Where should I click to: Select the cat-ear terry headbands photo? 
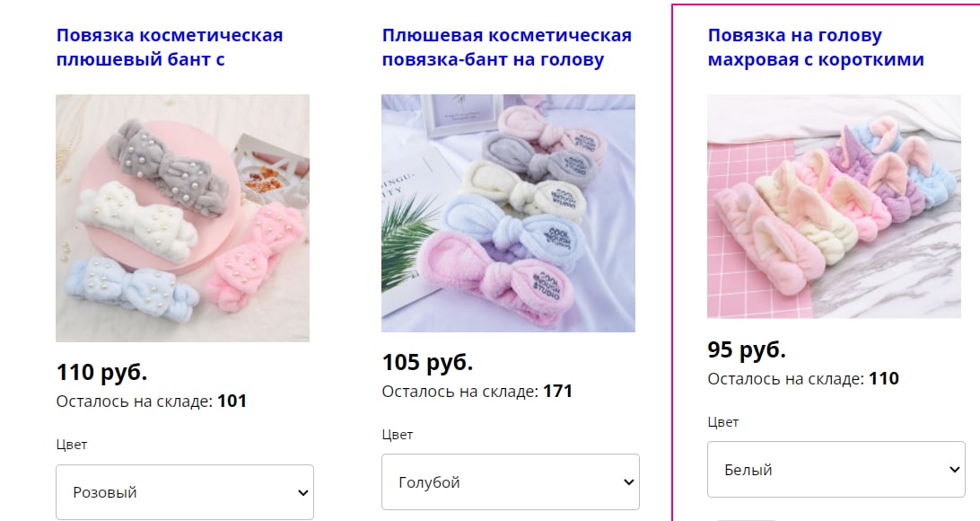834,207
